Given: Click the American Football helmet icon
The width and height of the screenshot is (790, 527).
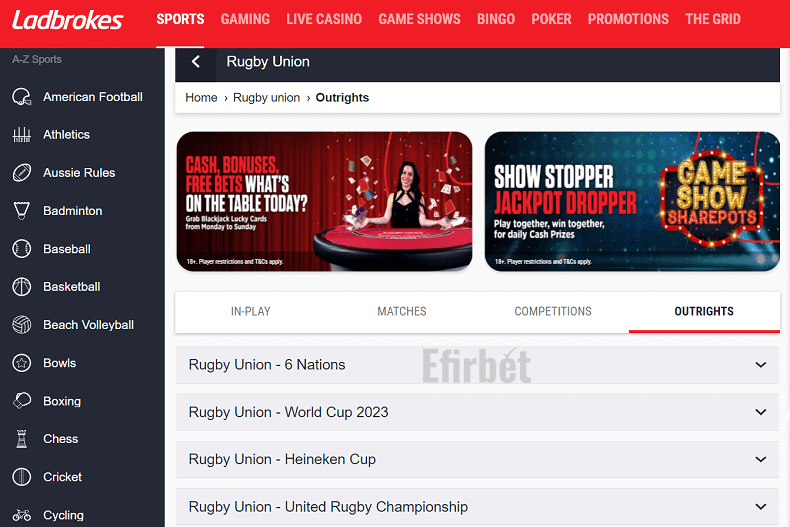Looking at the screenshot, I should (22, 97).
